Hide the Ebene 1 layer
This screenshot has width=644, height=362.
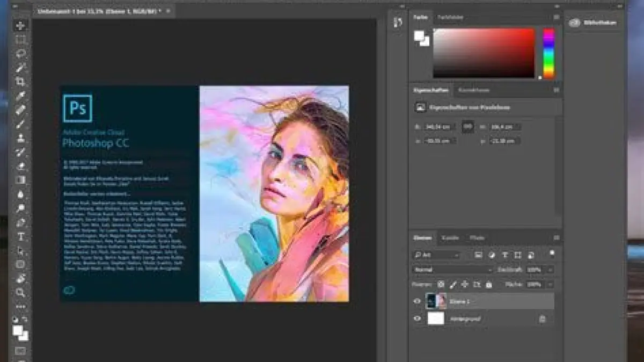tap(417, 301)
